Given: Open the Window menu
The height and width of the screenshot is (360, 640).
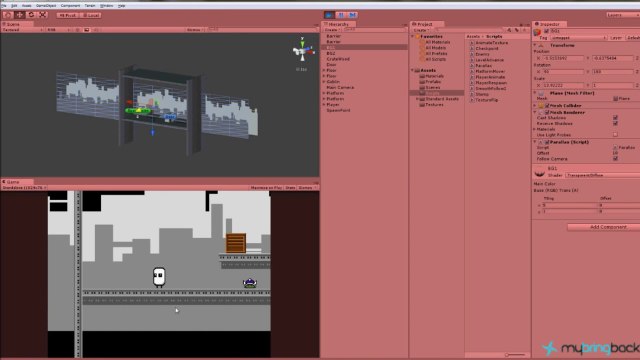Looking at the screenshot, I should point(107,6).
